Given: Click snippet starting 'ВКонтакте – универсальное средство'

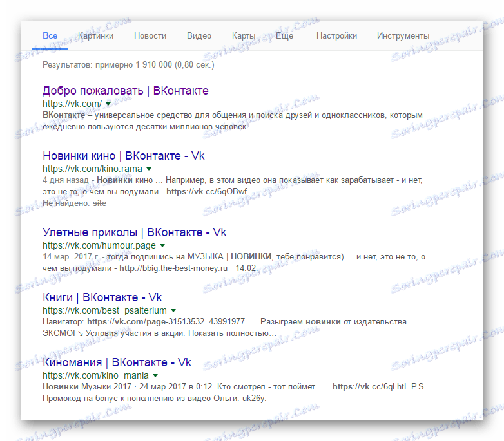Looking at the screenshot, I should tap(233, 120).
